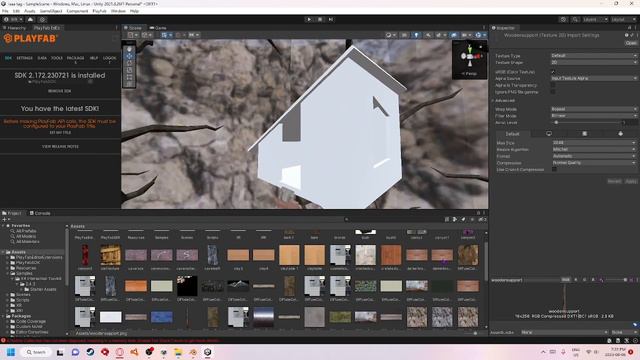
Task: Select the combined Transform tool
Action: [130, 84]
